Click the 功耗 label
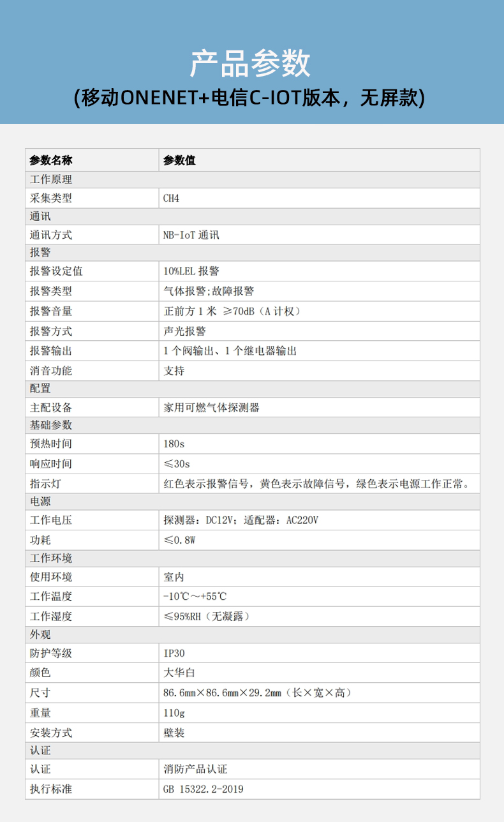Viewport: 504px width, 822px height. pyautogui.click(x=40, y=540)
